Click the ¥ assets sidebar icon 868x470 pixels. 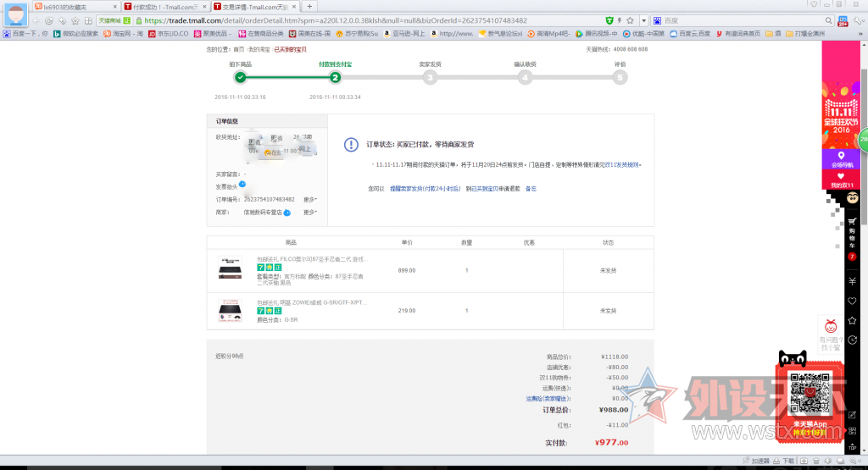click(853, 281)
